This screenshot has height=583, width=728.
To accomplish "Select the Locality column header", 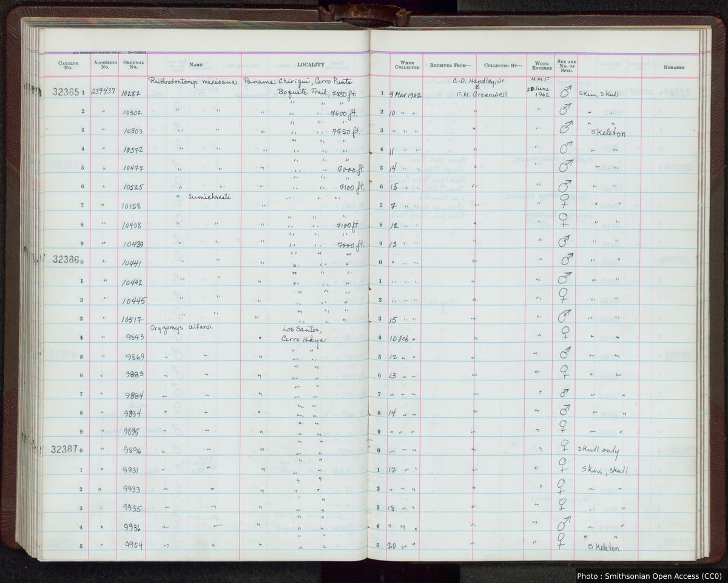I will [311, 64].
